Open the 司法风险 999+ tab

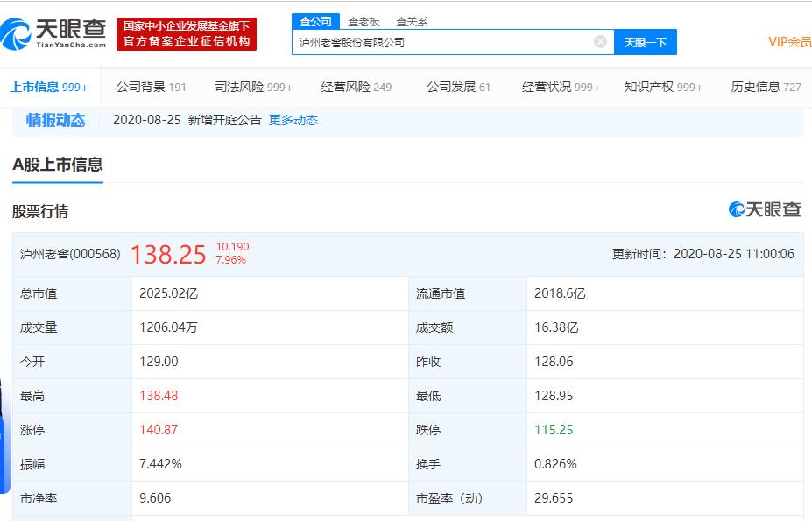(x=254, y=87)
